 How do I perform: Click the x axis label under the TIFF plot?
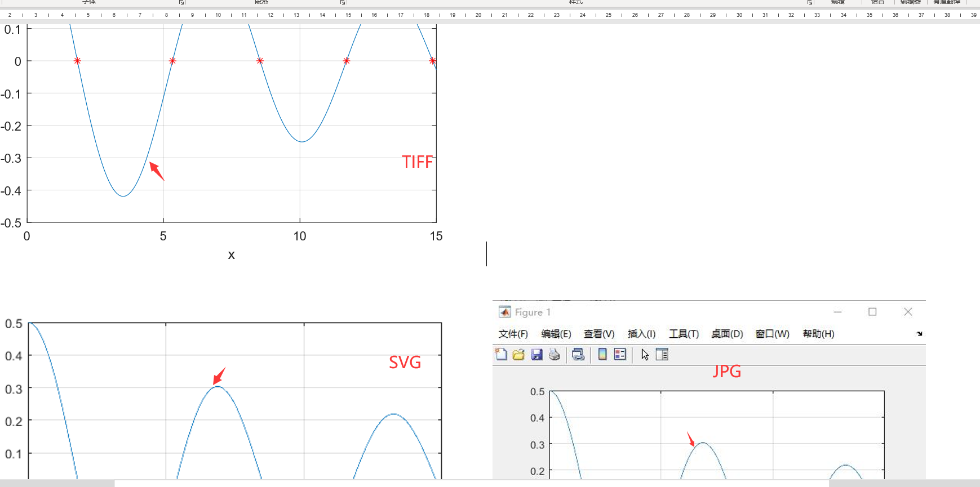coord(231,255)
